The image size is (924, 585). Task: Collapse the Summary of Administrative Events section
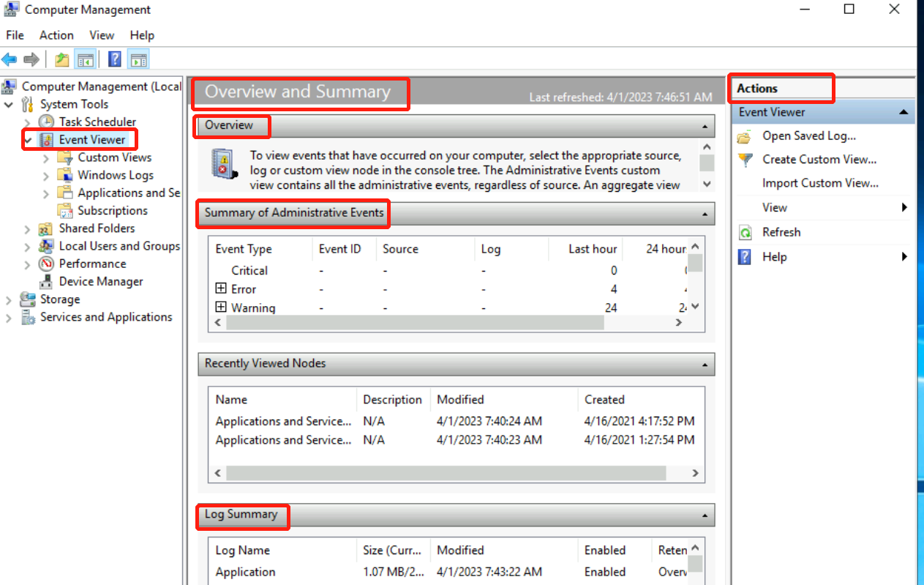click(x=705, y=214)
